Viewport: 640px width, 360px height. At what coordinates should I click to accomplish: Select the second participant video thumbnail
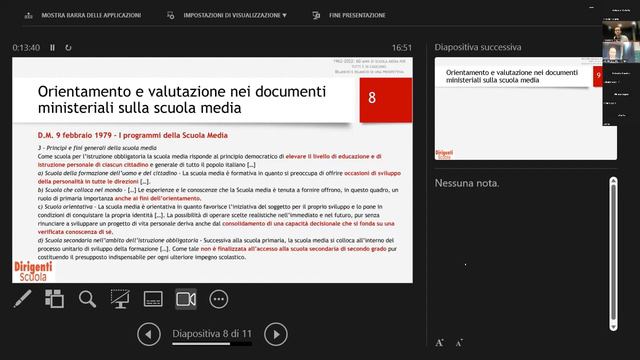621,52
